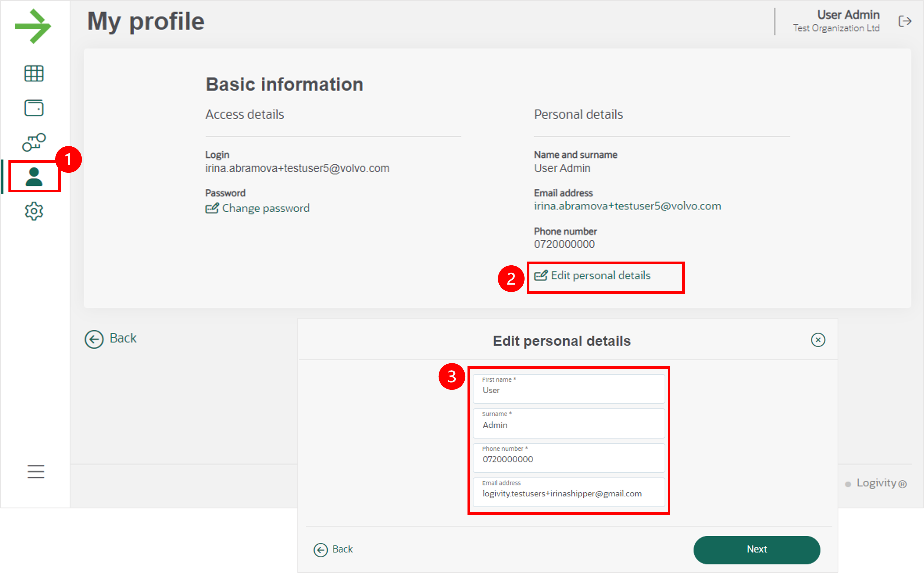This screenshot has width=924, height=573.
Task: Open the keys access icon in sidebar
Action: point(34,142)
